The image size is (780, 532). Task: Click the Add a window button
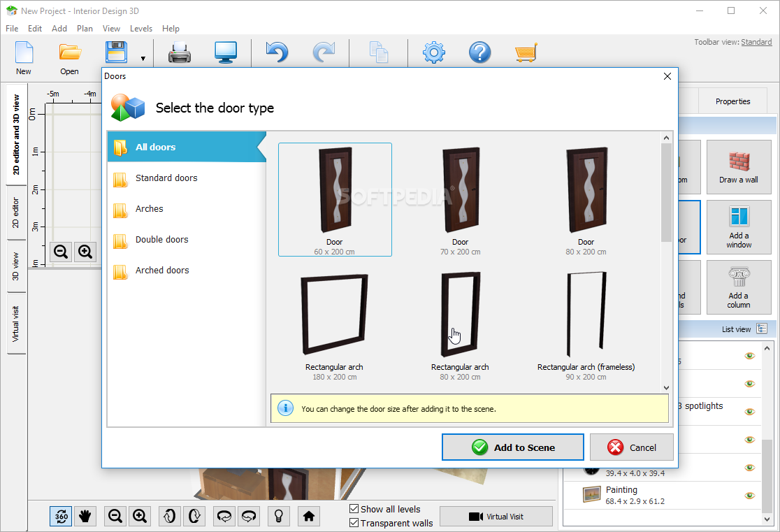[x=739, y=227]
